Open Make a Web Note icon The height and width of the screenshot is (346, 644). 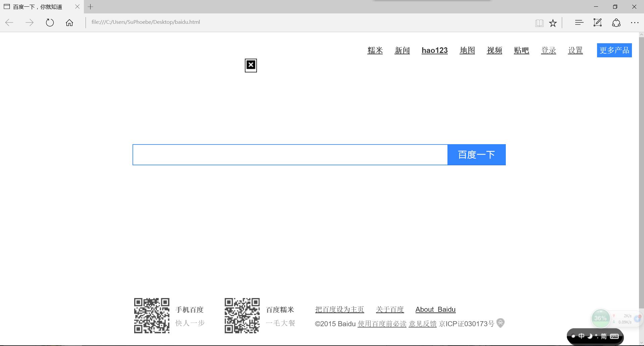coord(598,22)
